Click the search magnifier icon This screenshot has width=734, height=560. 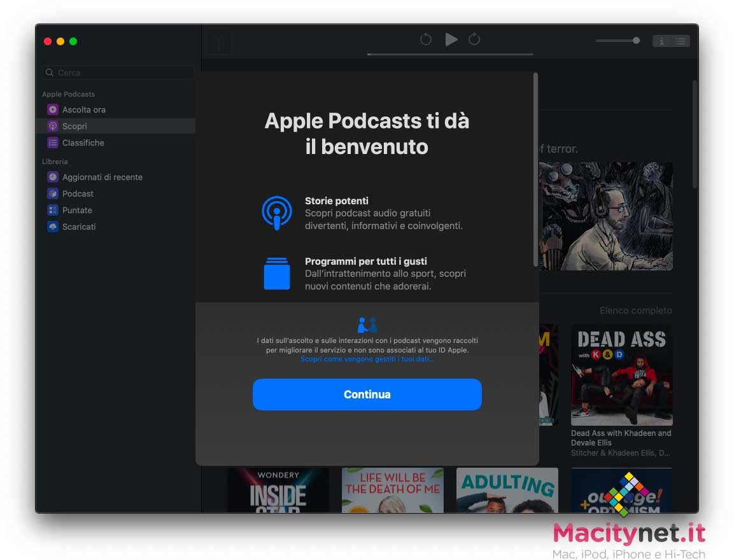click(50, 73)
